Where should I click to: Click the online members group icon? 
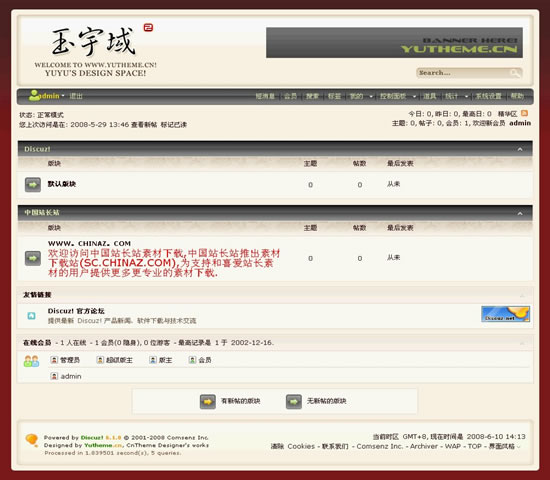point(31,361)
